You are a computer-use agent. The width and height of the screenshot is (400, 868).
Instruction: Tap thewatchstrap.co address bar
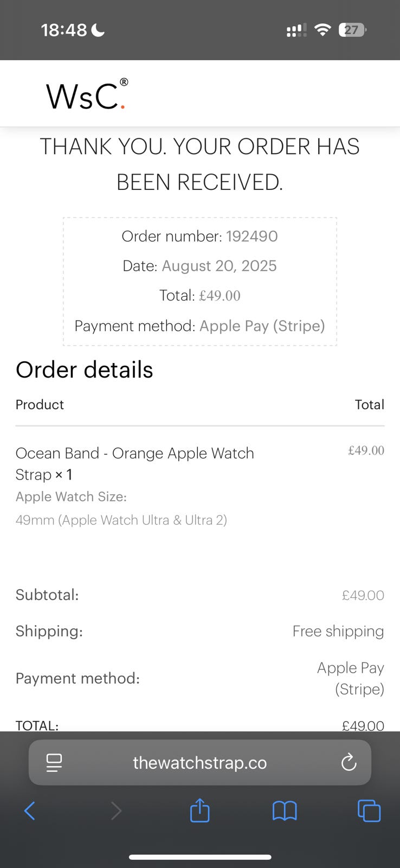tap(199, 762)
